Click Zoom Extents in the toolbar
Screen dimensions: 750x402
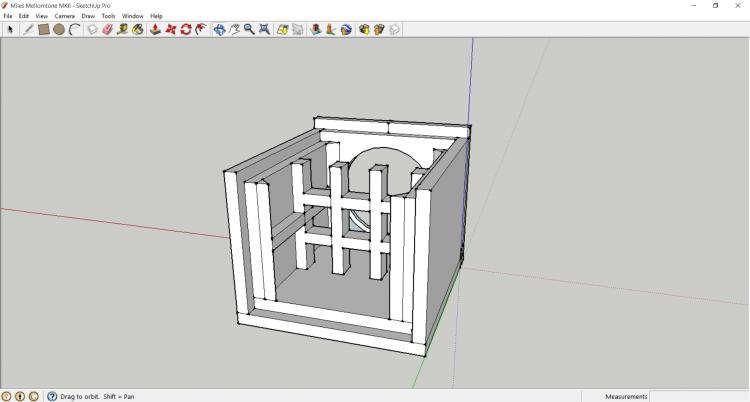tap(264, 30)
